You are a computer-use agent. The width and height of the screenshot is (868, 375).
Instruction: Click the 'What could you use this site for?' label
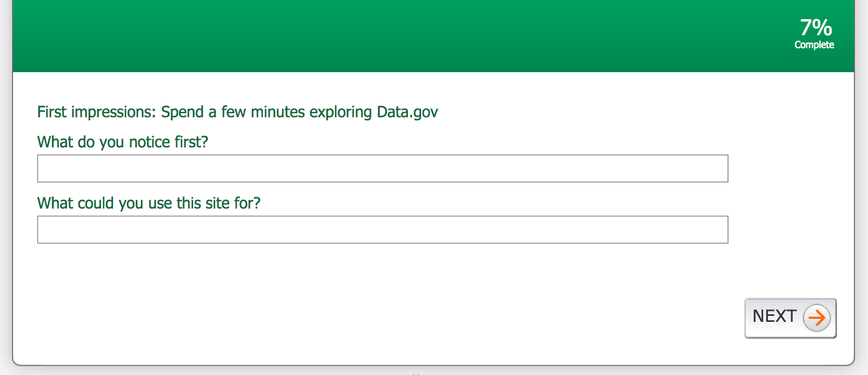(149, 203)
